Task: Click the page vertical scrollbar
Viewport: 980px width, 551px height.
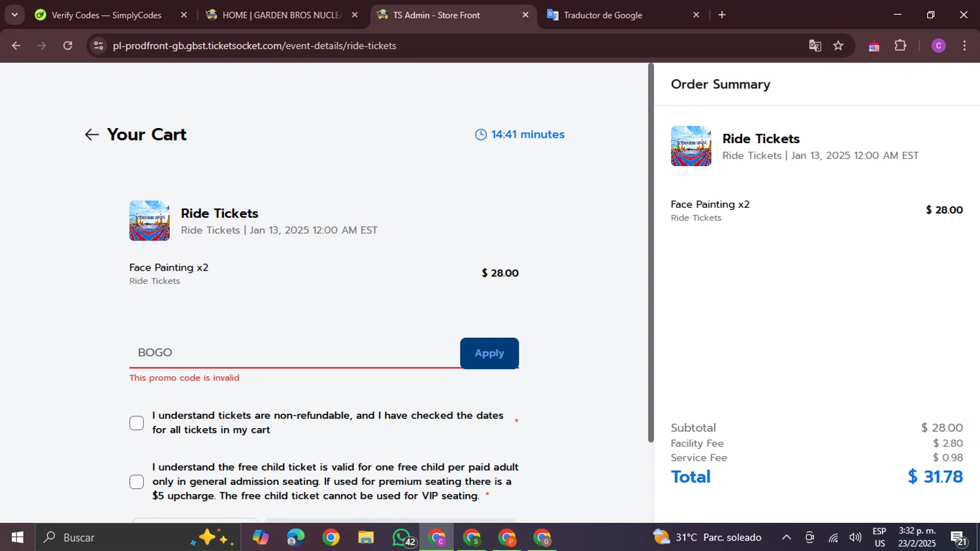Action: click(651, 253)
